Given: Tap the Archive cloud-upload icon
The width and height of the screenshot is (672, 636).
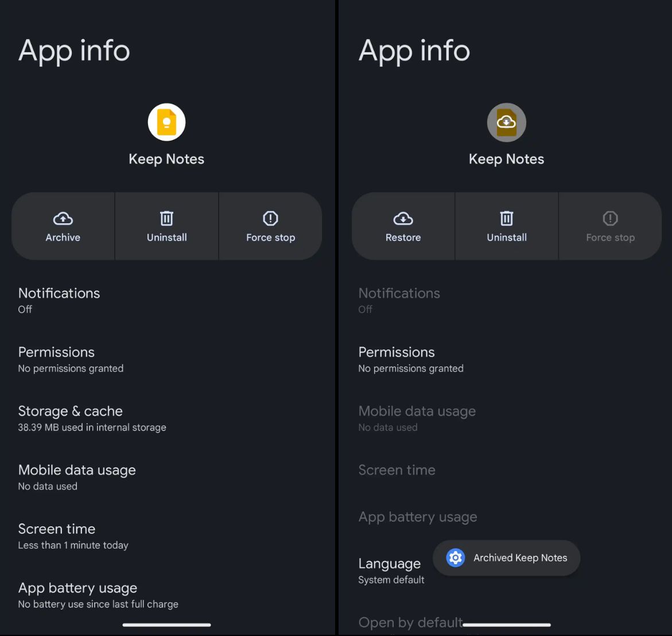Looking at the screenshot, I should (63, 219).
